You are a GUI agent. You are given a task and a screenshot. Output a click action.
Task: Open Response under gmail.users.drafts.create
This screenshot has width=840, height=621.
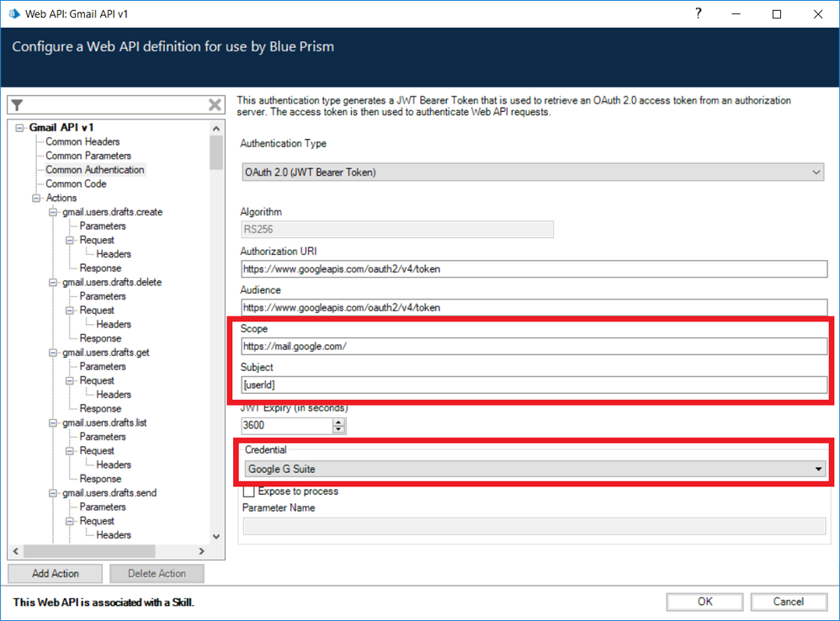coord(101,268)
